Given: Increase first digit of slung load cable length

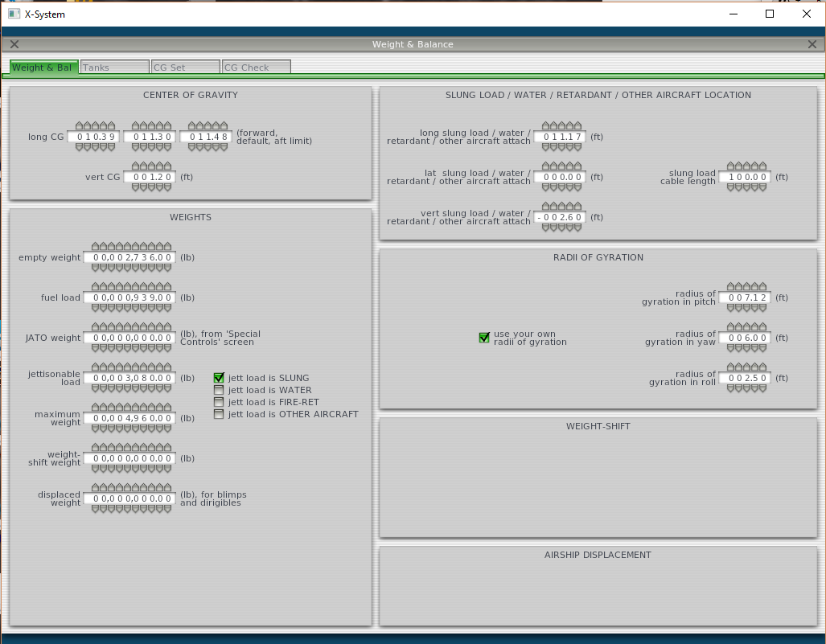Looking at the screenshot, I should click(731, 166).
